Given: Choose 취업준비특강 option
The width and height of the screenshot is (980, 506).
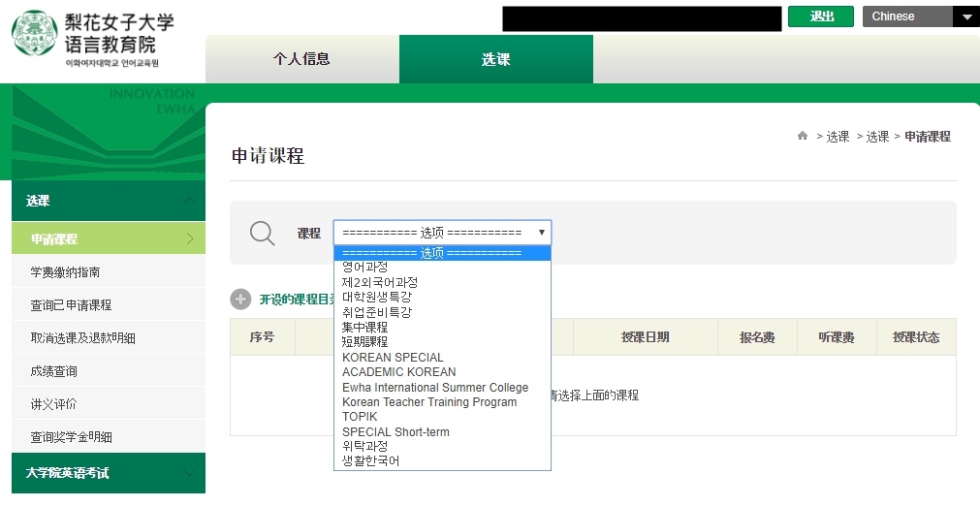Looking at the screenshot, I should pyautogui.click(x=442, y=312).
